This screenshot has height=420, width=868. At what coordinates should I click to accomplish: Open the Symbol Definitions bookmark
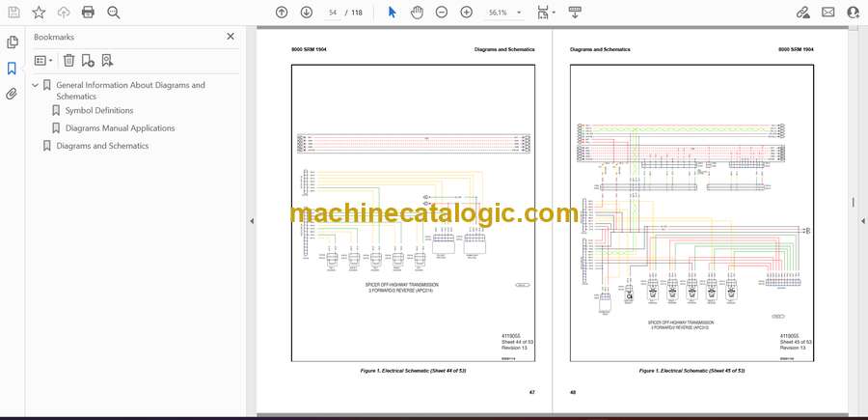[99, 110]
